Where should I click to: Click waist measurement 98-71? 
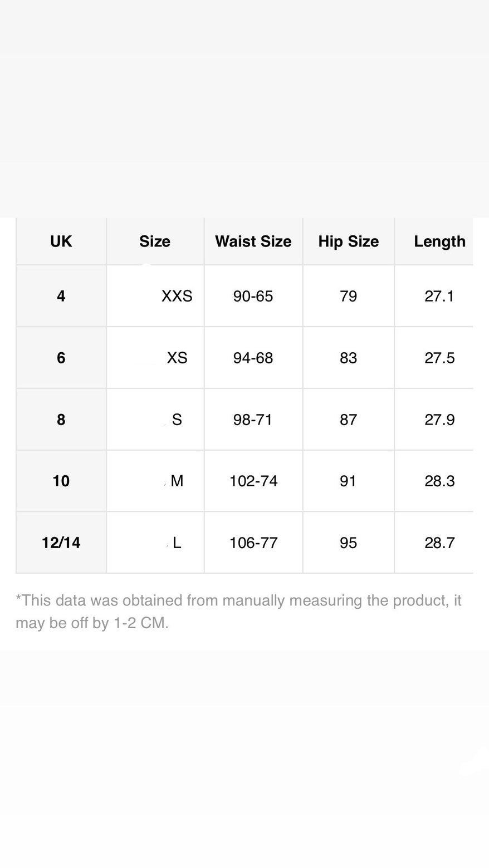tap(253, 420)
